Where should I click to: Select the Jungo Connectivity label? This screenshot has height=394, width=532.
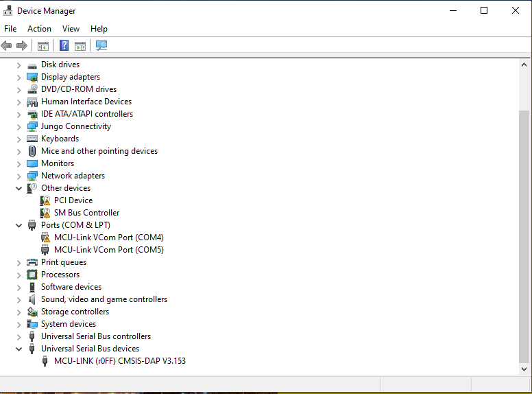point(76,126)
